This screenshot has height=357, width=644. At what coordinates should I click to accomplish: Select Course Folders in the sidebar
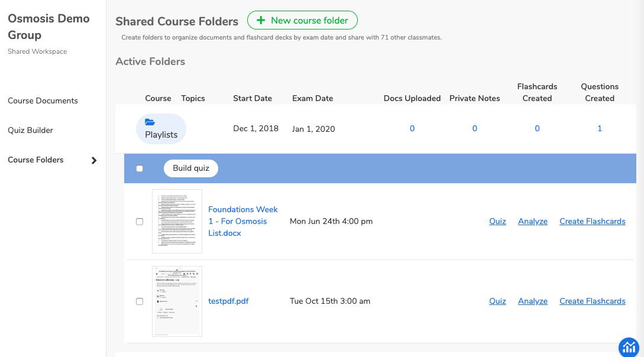[x=35, y=160]
